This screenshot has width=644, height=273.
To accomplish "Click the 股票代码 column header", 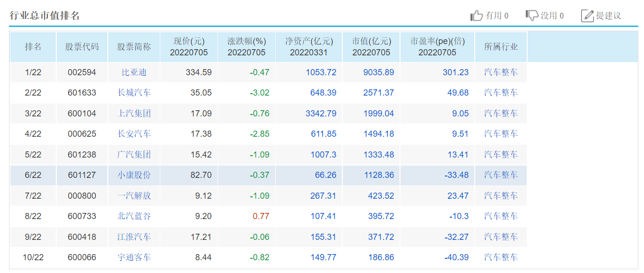I will tap(82, 47).
